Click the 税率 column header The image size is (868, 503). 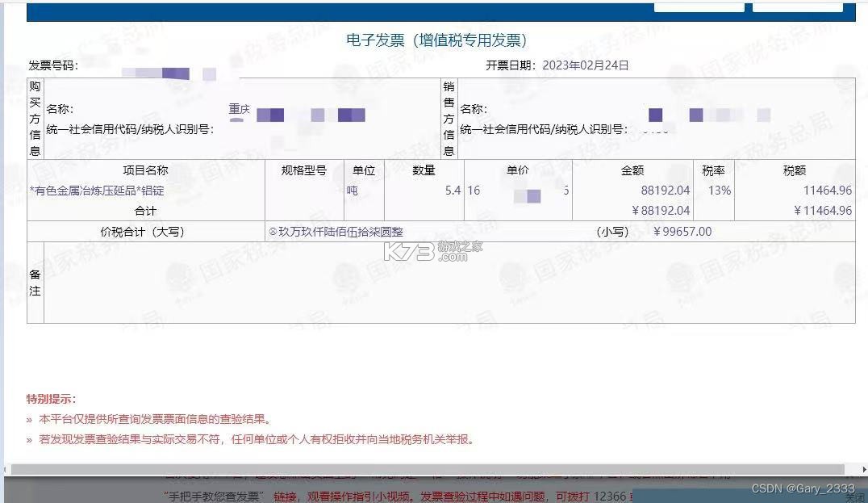713,170
